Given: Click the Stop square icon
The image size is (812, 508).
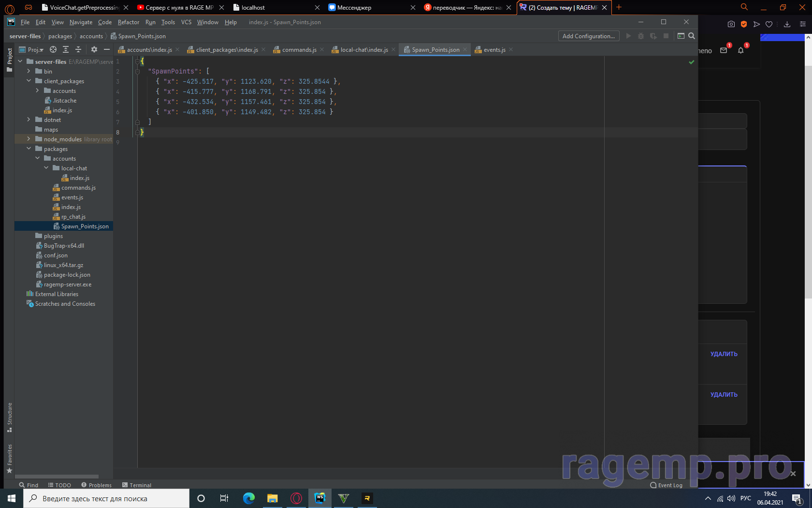Looking at the screenshot, I should tap(666, 36).
